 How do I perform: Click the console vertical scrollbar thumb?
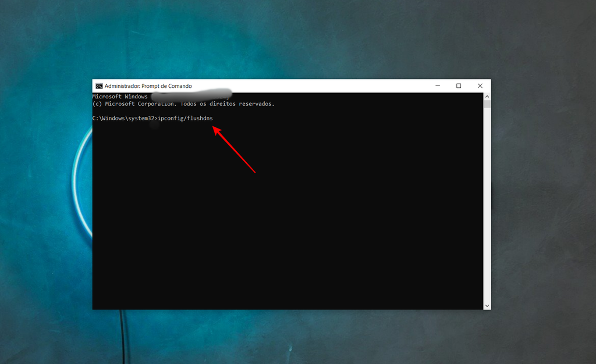pos(487,105)
